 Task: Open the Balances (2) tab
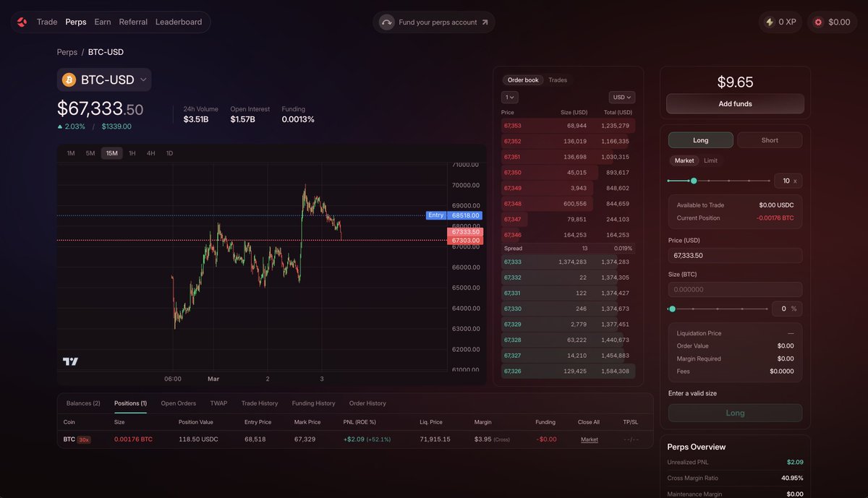tap(83, 403)
